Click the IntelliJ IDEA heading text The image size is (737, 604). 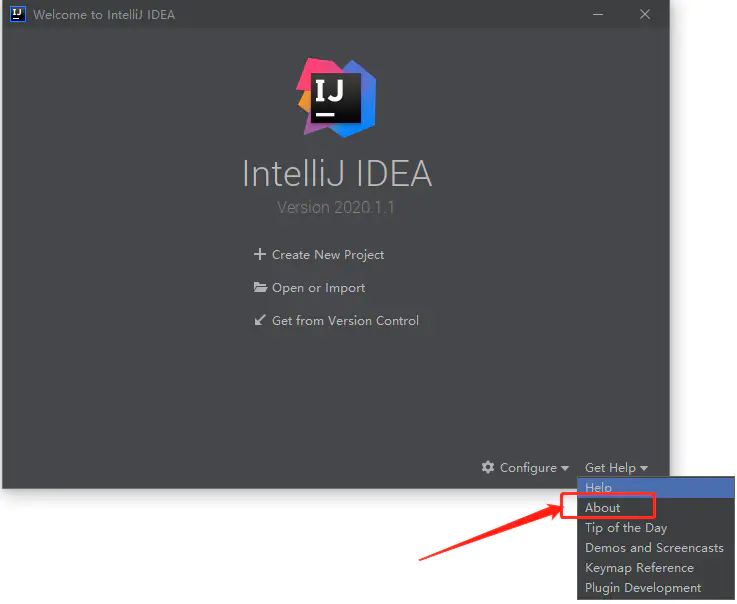337,173
